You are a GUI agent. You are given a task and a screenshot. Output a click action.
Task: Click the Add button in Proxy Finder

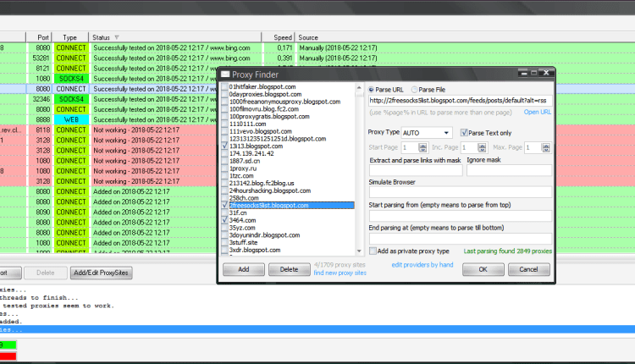click(x=243, y=269)
